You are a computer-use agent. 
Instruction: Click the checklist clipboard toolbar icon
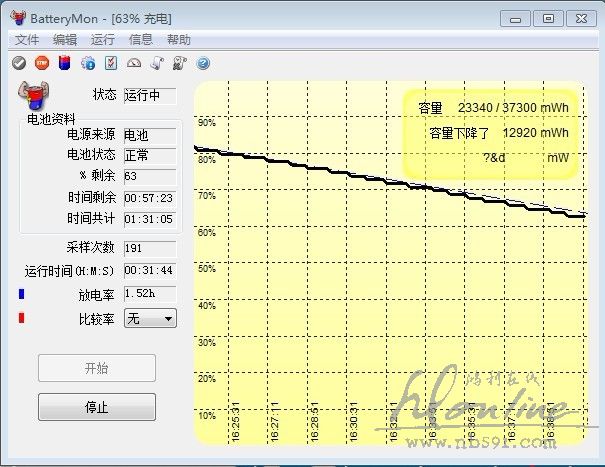(x=111, y=63)
